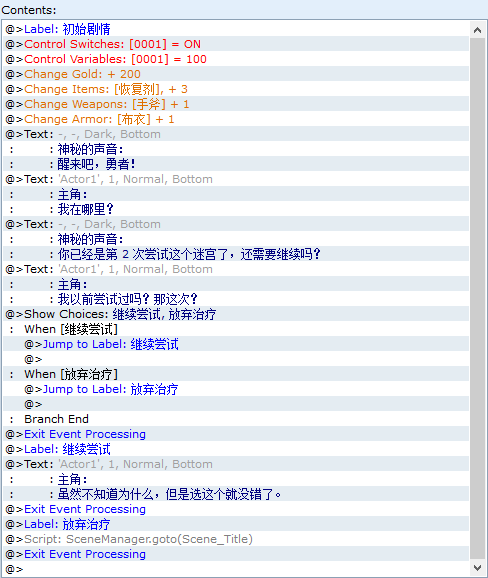The width and height of the screenshot is (488, 578).
Task: Select the Label: 继续尝试 line
Action: point(236,449)
